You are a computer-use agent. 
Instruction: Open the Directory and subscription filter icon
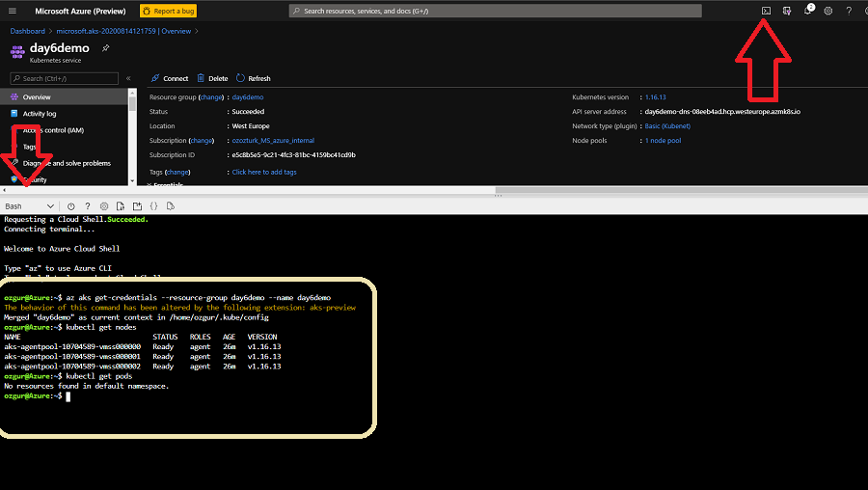pos(787,11)
